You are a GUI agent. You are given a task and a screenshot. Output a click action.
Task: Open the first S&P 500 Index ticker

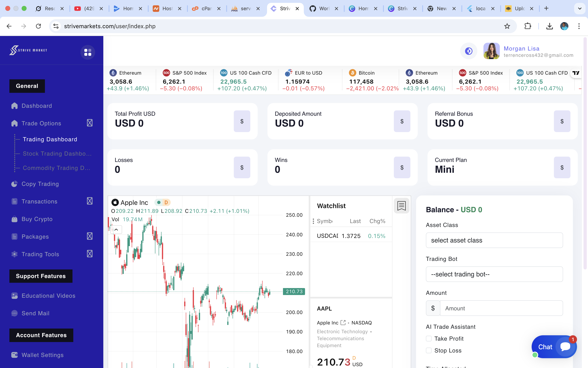[184, 81]
